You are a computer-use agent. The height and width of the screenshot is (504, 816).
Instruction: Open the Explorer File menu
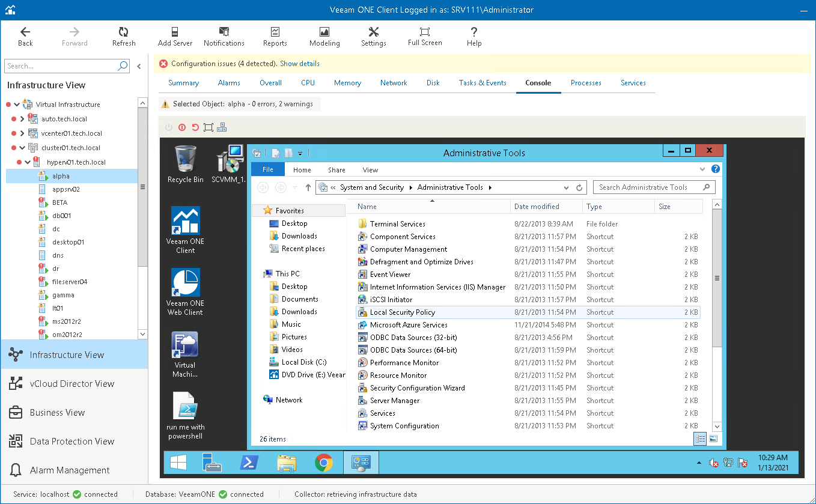click(268, 169)
